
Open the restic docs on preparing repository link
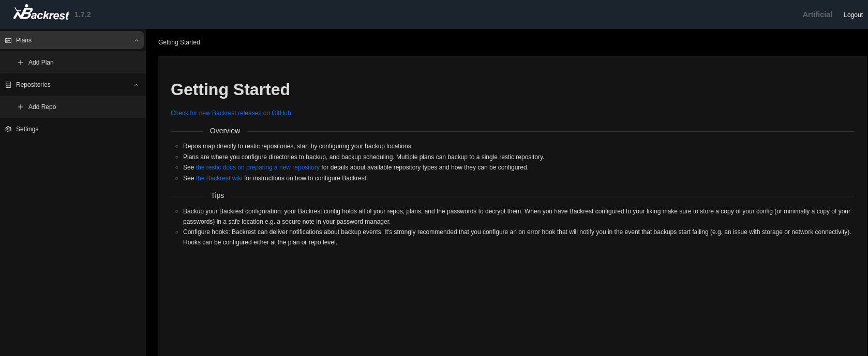tap(258, 167)
